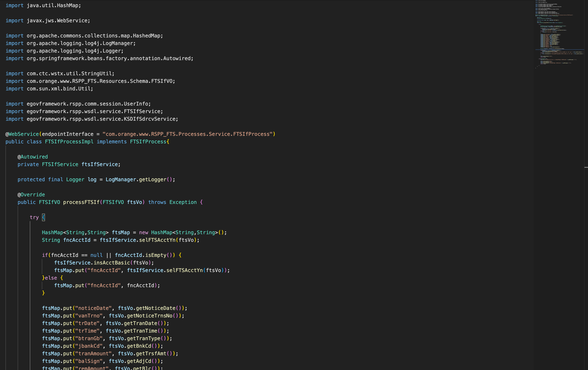The image size is (588, 370).
Task: Click the put line with "jbankCd"
Action: (x=103, y=346)
